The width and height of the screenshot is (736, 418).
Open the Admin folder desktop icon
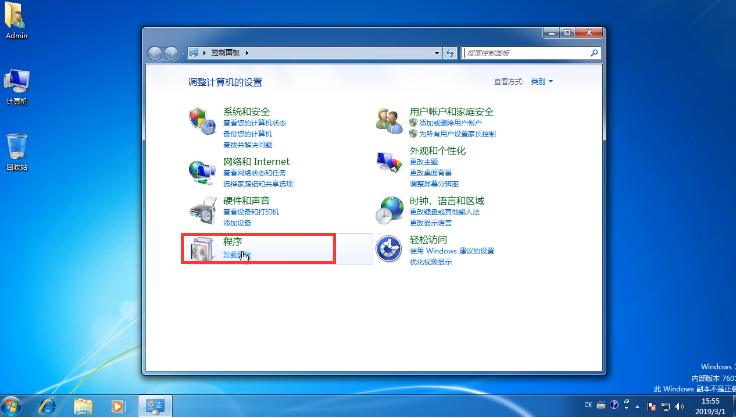click(x=16, y=21)
